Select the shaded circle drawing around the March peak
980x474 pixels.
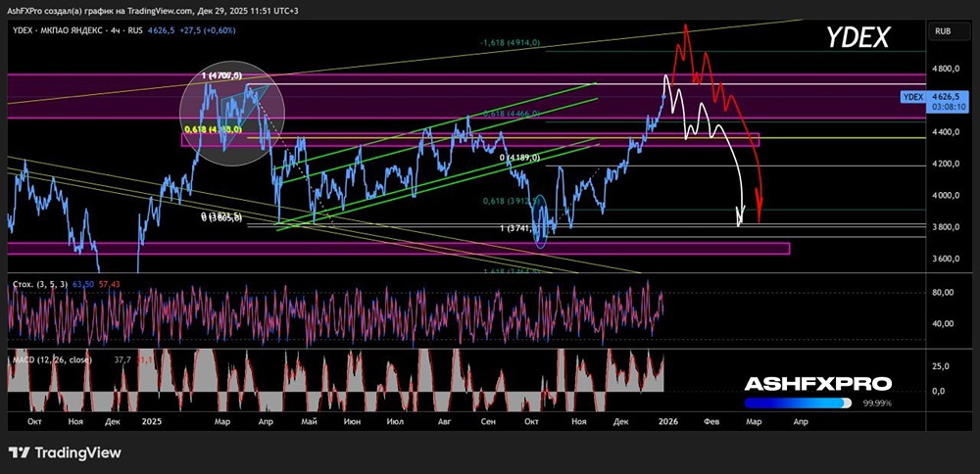[x=232, y=114]
